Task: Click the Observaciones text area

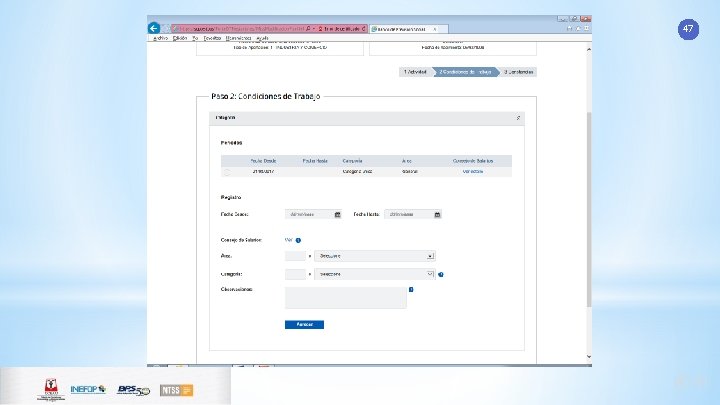Action: point(345,298)
